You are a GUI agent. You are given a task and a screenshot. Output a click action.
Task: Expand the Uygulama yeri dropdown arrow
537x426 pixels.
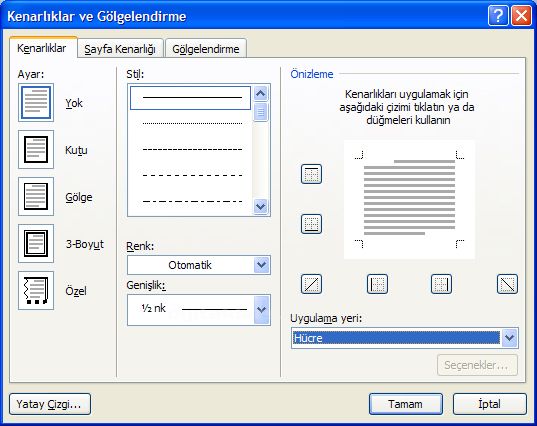[510, 338]
